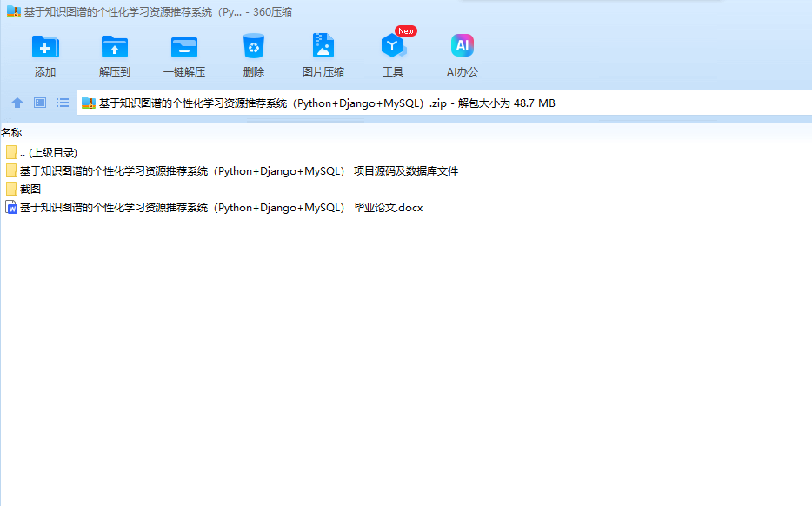
Task: Click the 添加 (Add) toolbar icon
Action: 45,47
